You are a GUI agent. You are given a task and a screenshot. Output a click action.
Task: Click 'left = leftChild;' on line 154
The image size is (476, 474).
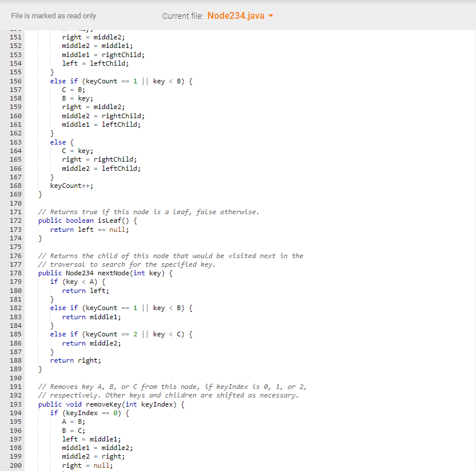pos(95,63)
